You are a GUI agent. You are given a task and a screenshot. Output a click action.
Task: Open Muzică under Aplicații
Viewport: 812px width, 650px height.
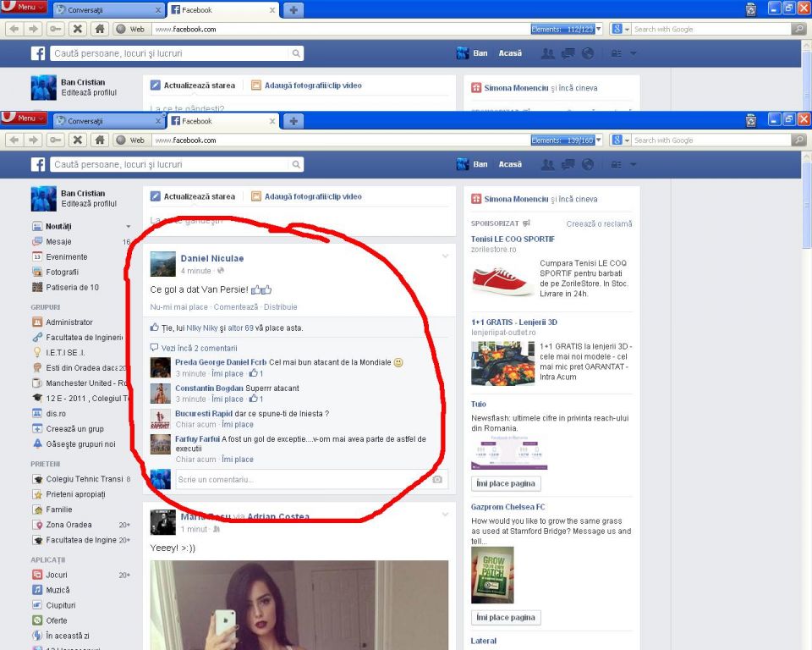click(x=58, y=590)
